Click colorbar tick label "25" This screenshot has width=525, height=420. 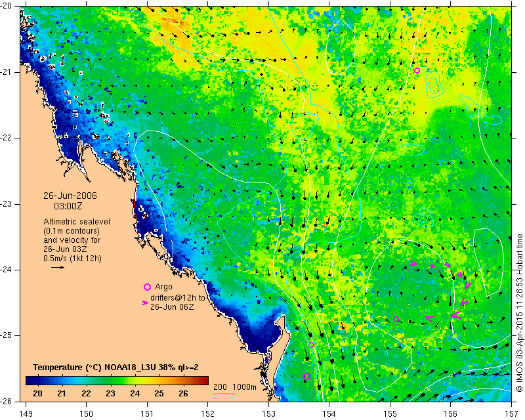[x=159, y=393]
